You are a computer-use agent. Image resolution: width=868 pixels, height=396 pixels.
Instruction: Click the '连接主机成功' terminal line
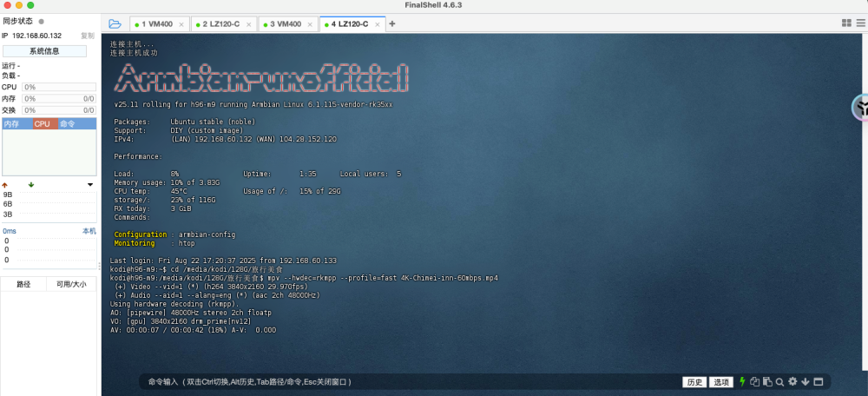134,53
